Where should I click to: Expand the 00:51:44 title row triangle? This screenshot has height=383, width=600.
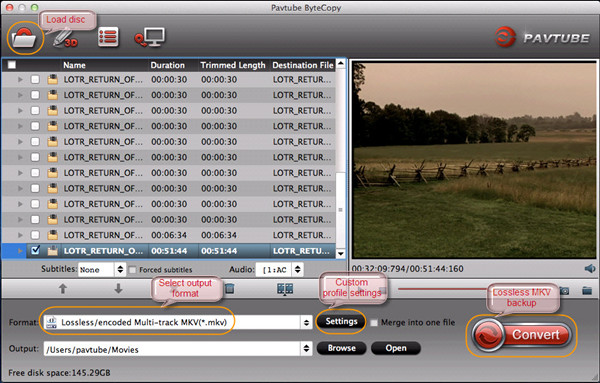pos(20,251)
